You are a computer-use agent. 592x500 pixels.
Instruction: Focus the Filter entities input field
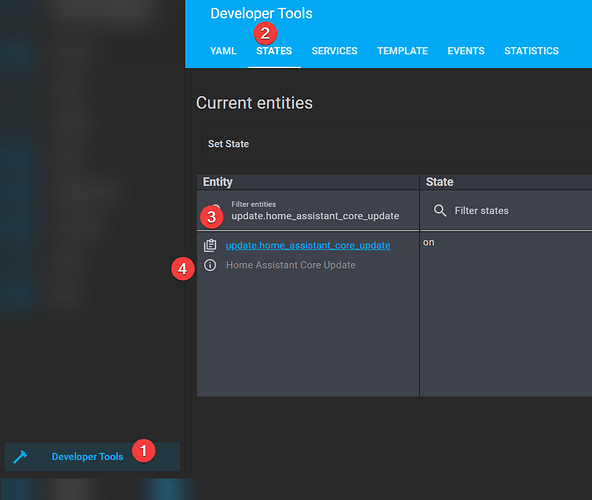308,210
